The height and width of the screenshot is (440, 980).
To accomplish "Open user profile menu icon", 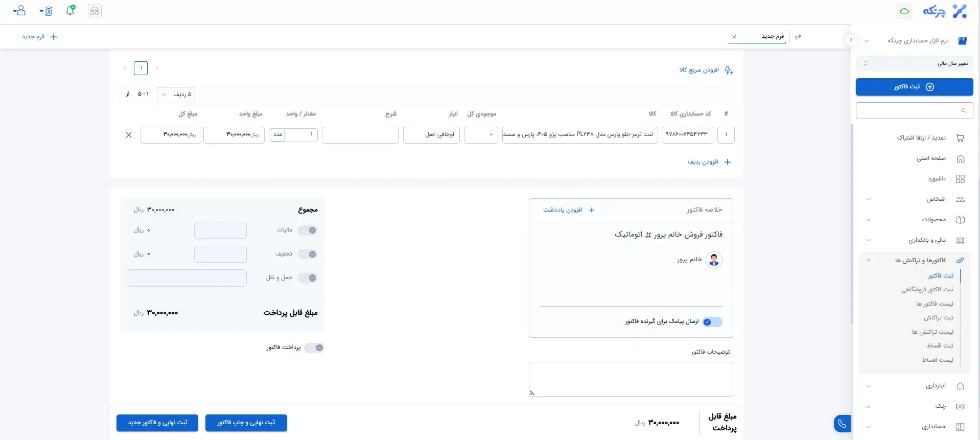I will click(x=19, y=11).
